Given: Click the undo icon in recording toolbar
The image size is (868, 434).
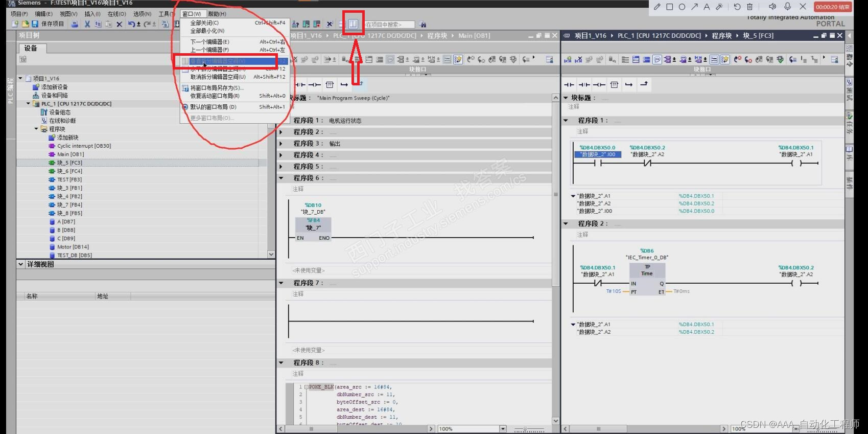Looking at the screenshot, I should 737,7.
